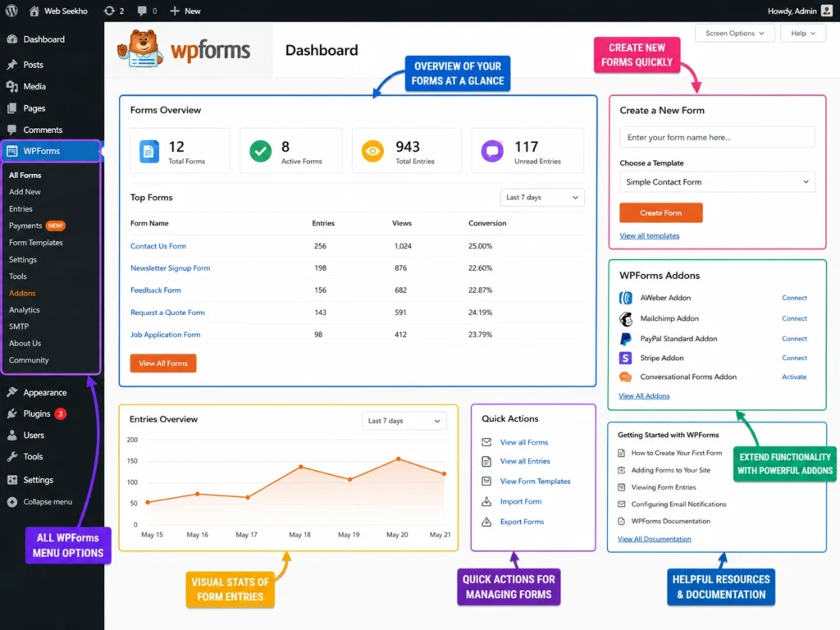Click the Stripe addon icon
Screen dimensions: 840x630
coord(625,358)
